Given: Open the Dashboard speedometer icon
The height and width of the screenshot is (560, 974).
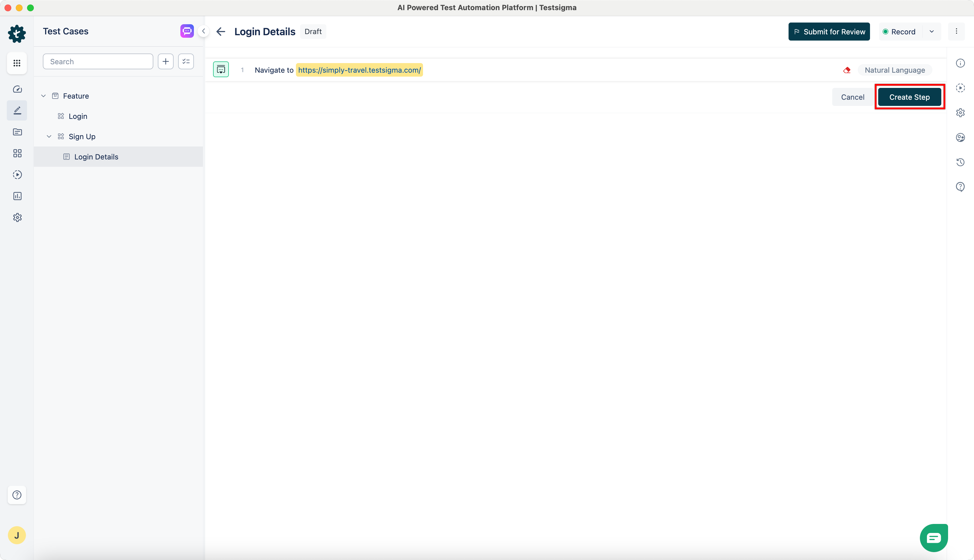Looking at the screenshot, I should click(17, 89).
